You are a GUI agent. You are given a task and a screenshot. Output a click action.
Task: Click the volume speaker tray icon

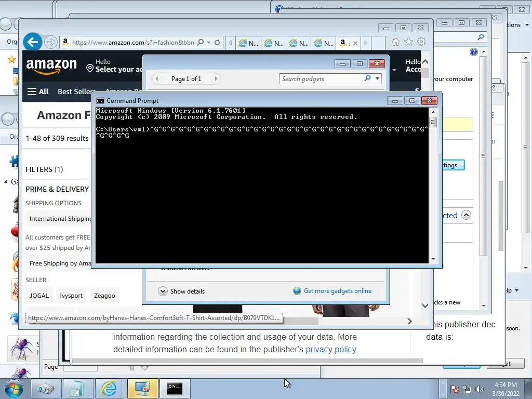click(x=479, y=390)
